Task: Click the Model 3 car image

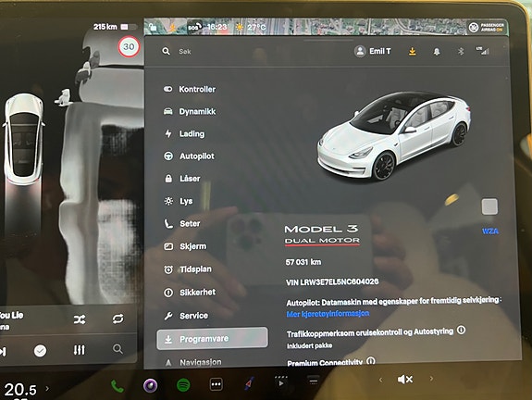Action: coord(394,135)
